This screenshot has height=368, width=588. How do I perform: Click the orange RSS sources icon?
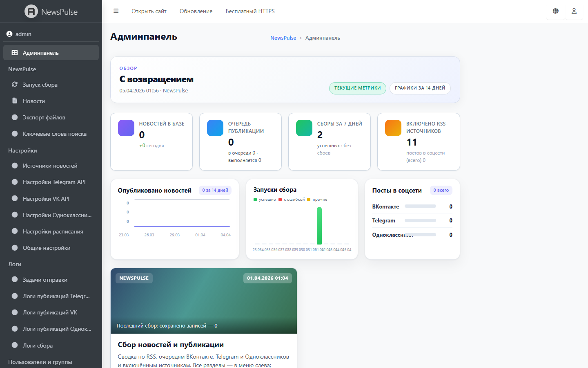click(393, 128)
